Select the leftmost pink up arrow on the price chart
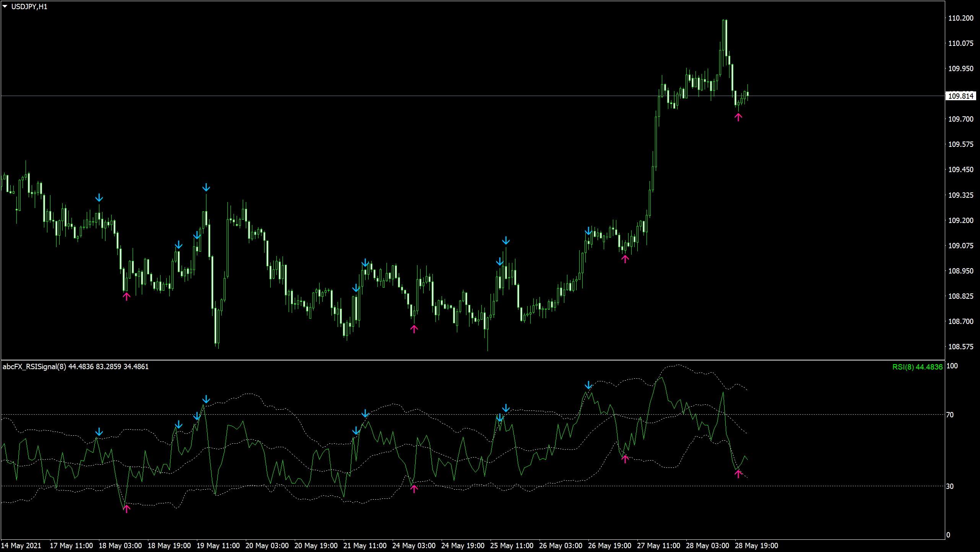Image resolution: width=980 pixels, height=552 pixels. [127, 296]
